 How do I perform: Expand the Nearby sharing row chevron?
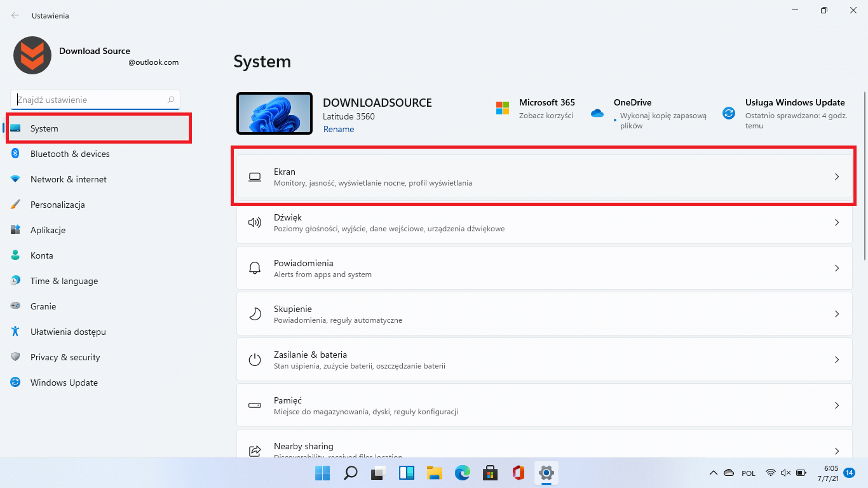click(x=837, y=451)
